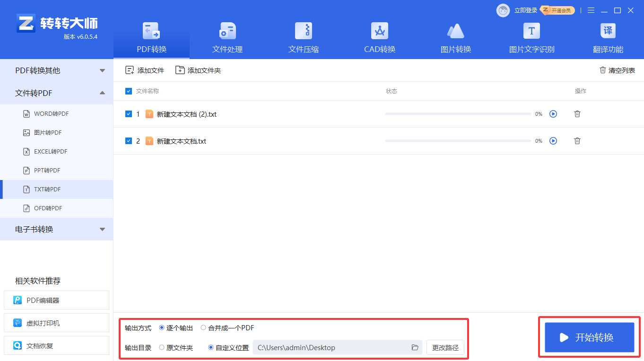The height and width of the screenshot is (361, 644).
Task: Delete 新建文本文档 (2).txt from list
Action: click(577, 114)
